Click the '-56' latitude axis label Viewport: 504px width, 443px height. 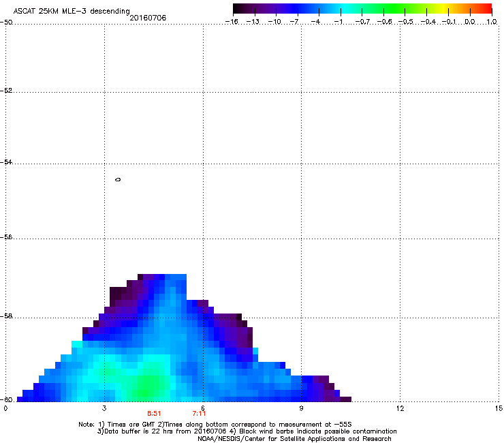tap(6, 237)
